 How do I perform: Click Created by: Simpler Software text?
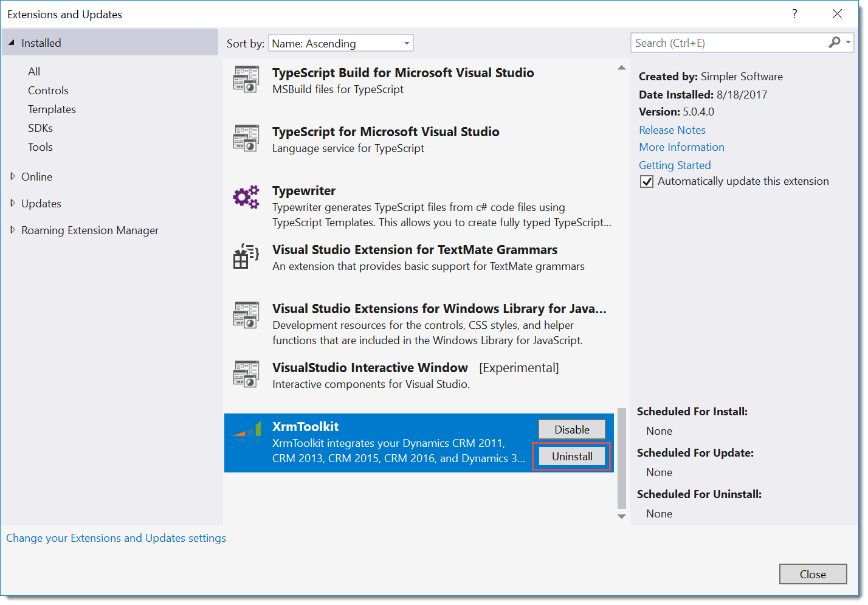[x=711, y=76]
